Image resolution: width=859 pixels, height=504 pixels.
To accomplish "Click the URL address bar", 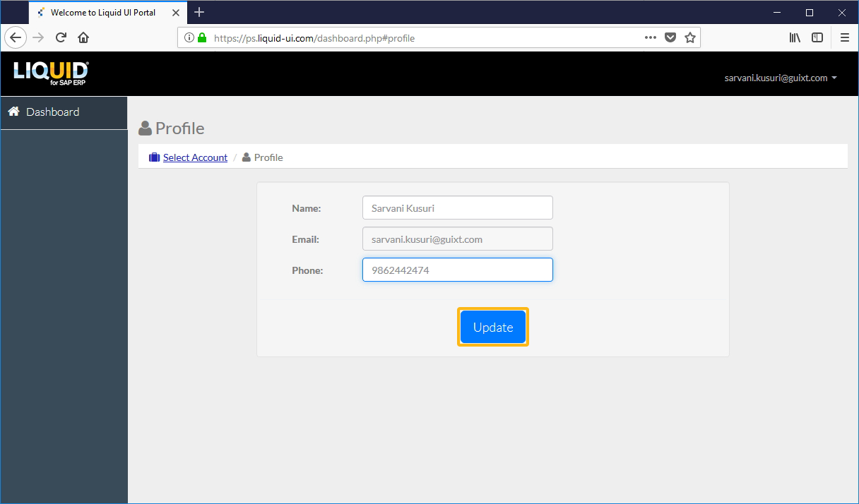I will click(438, 38).
